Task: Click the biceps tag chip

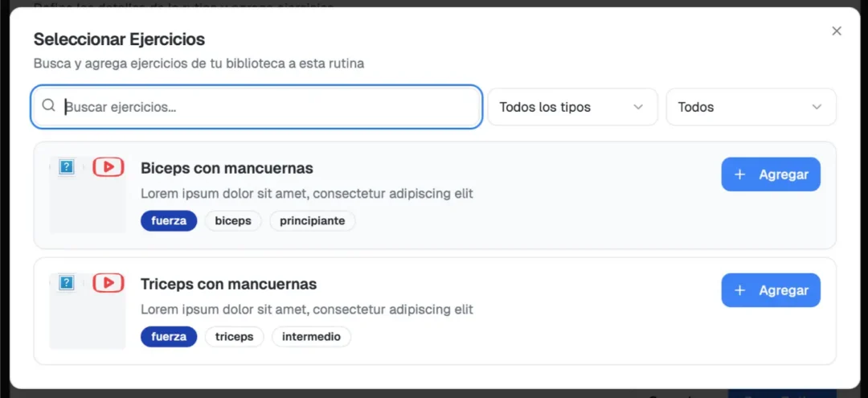Action: click(x=233, y=221)
